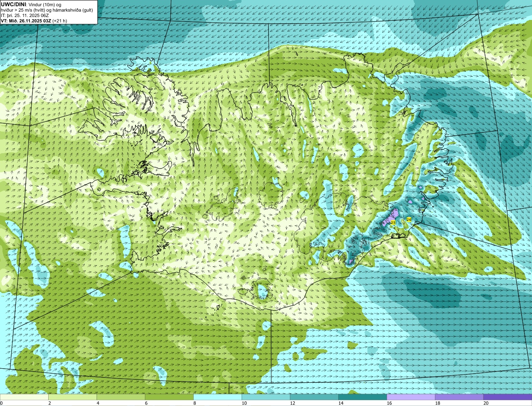
Task: Click the 'VT: Mið. 26.11.2025 03Z' valid time
Action: tap(26, 21)
